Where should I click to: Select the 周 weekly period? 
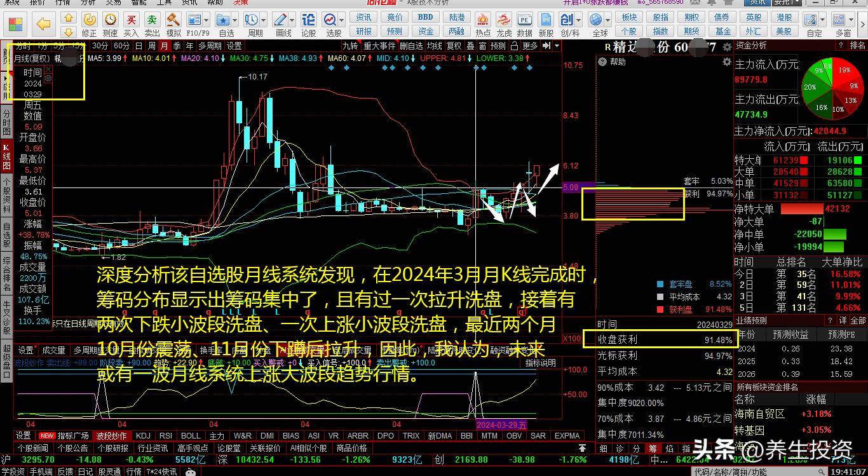tap(151, 46)
